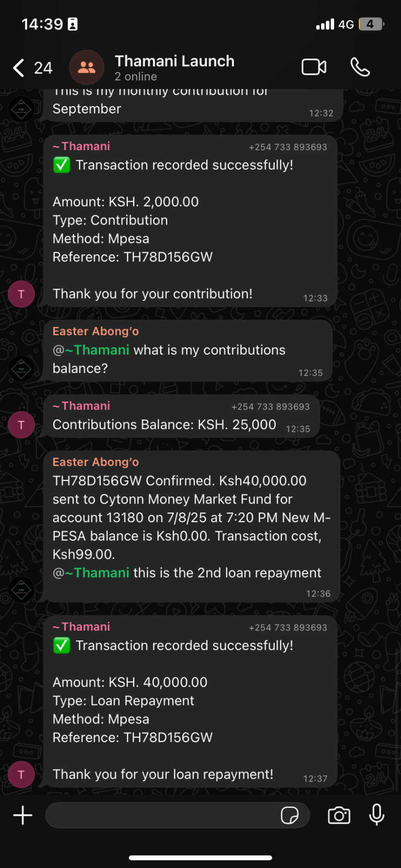Start a voice call with the group
This screenshot has height=868, width=401.
point(360,67)
